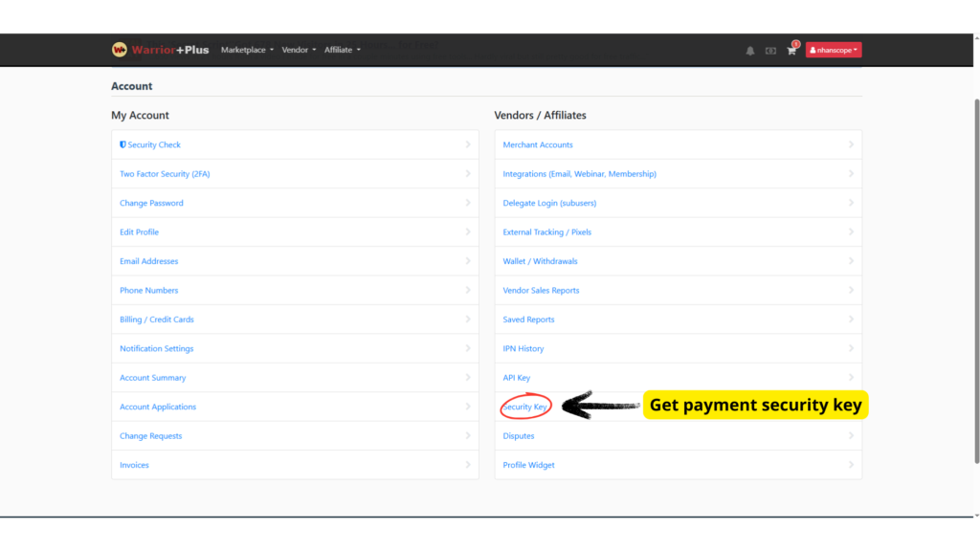Open the notifications bell
This screenshot has height=551, width=980.
tap(750, 51)
